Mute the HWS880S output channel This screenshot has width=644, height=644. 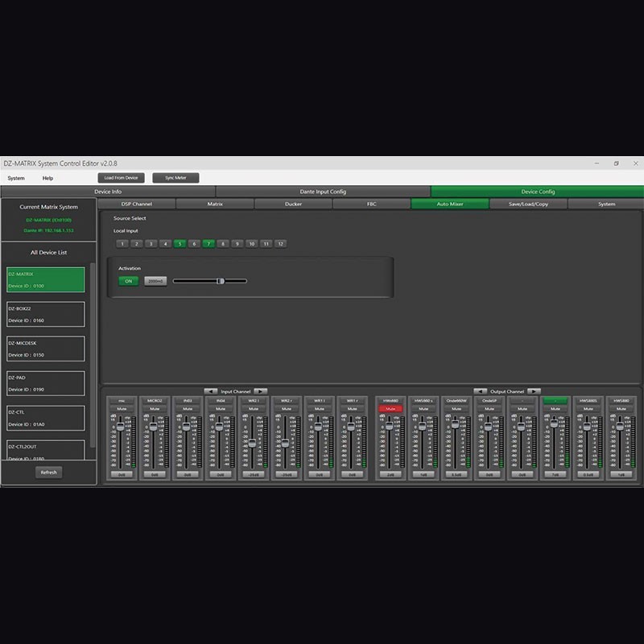pos(588,409)
